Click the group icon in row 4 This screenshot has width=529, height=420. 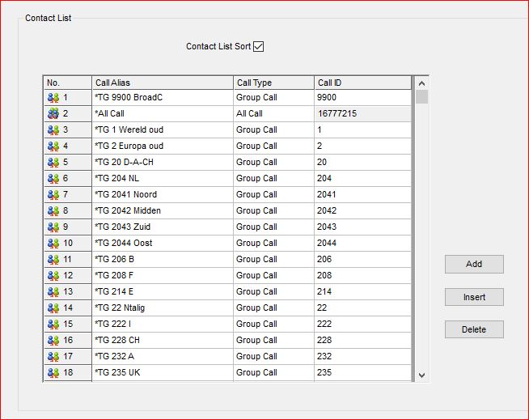click(x=53, y=146)
